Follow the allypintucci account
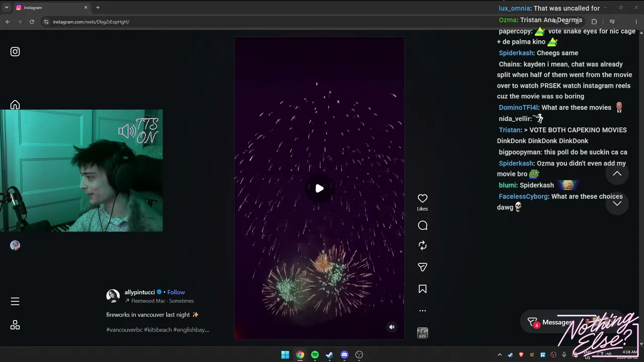The image size is (644, 362). (176, 292)
